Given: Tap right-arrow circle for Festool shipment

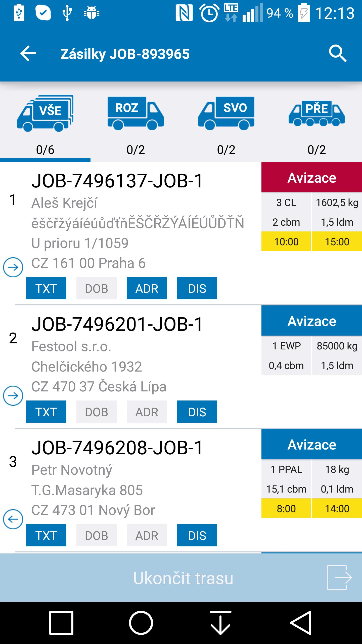Looking at the screenshot, I should coord(13,396).
